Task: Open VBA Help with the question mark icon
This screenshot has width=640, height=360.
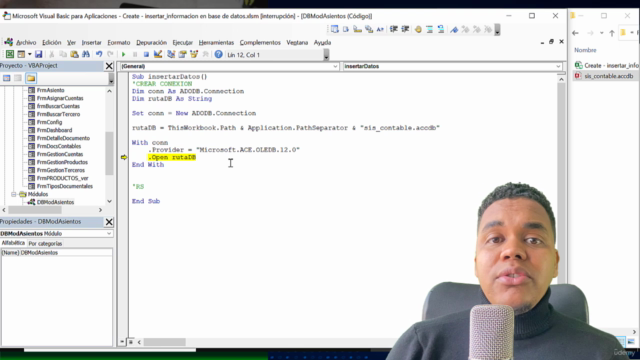Action: [x=218, y=54]
